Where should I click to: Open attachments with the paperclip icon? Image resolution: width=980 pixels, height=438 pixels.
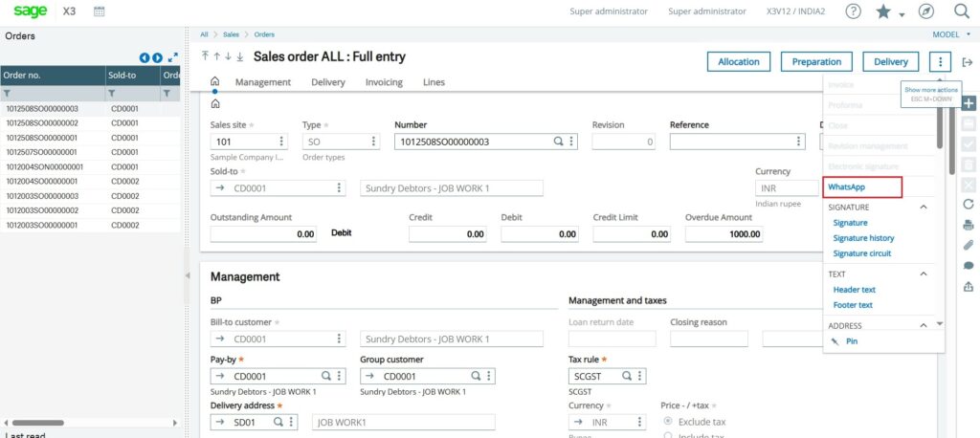[x=969, y=245]
